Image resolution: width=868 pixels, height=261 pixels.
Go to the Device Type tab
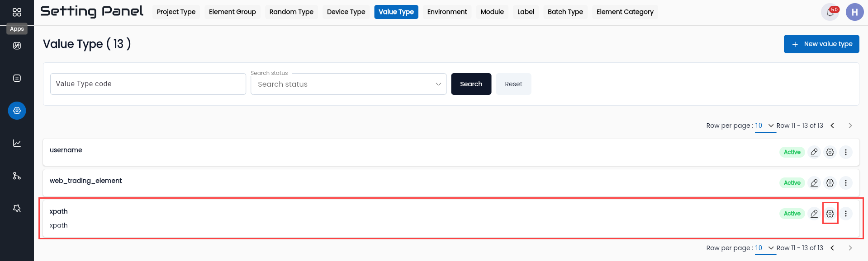click(x=346, y=12)
